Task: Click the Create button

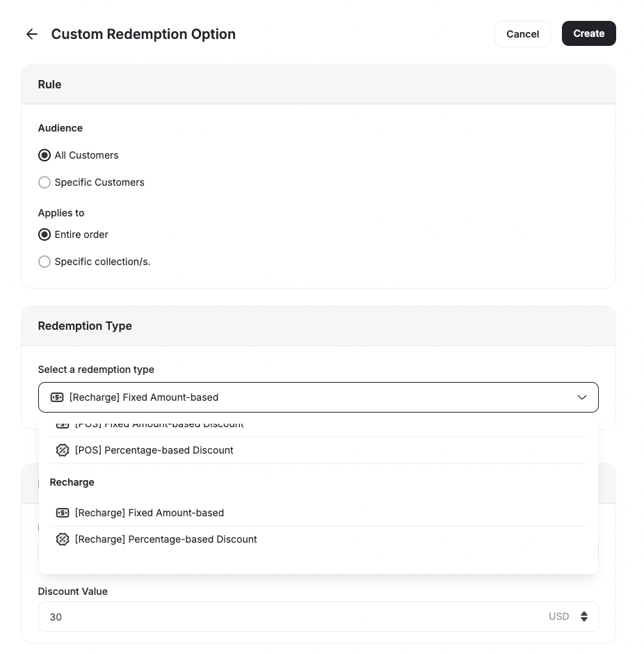Action: (x=588, y=33)
